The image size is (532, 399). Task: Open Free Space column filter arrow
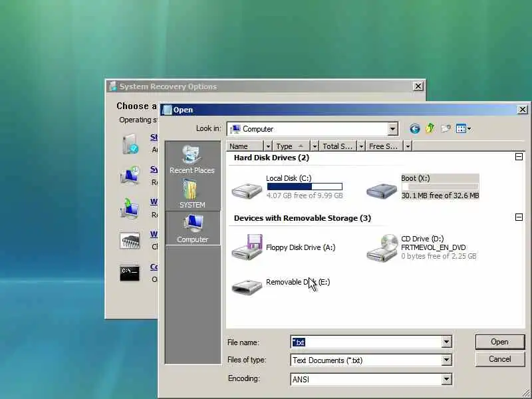[408, 146]
